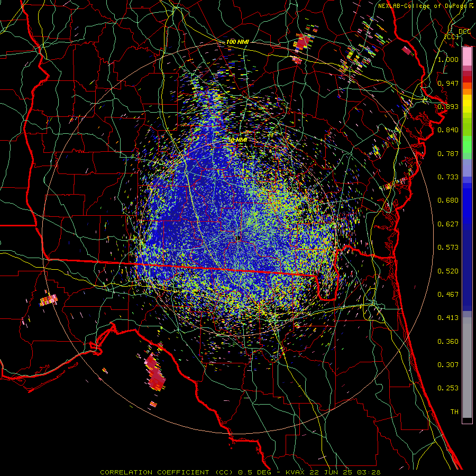Click the 0.253 legend value

[x=448, y=388]
